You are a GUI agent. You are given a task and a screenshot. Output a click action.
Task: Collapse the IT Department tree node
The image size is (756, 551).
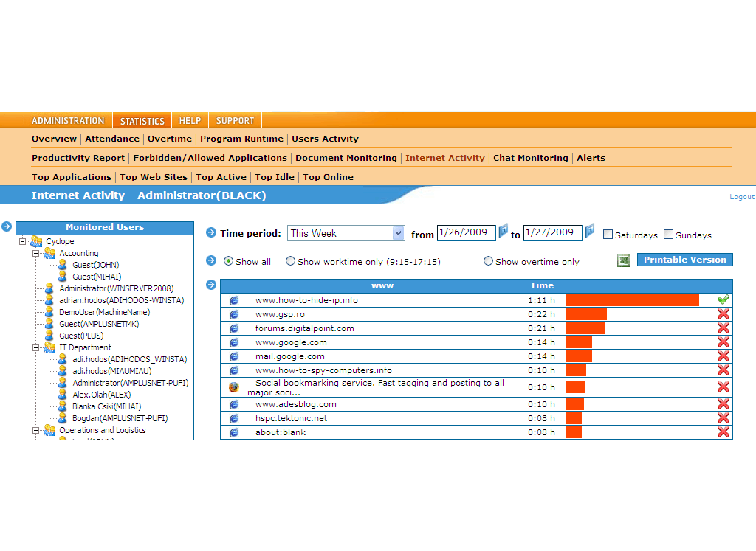pos(35,347)
